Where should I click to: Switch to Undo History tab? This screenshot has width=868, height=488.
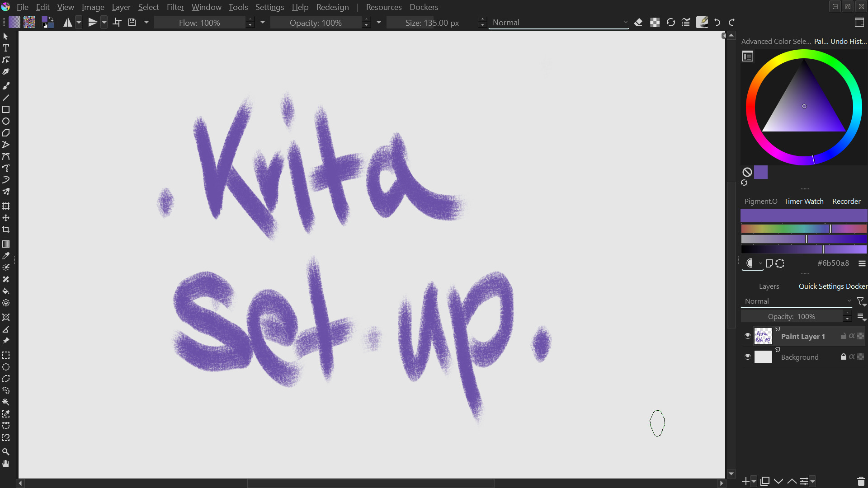(x=849, y=41)
